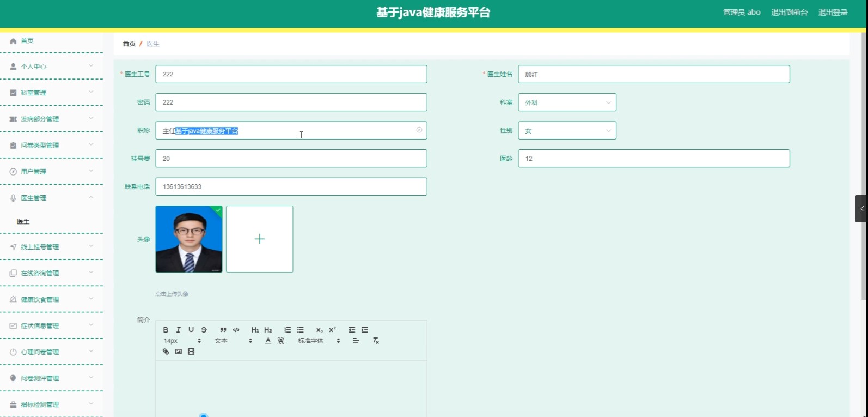Toggle italic formatting in editor
868x417 pixels.
[178, 330]
